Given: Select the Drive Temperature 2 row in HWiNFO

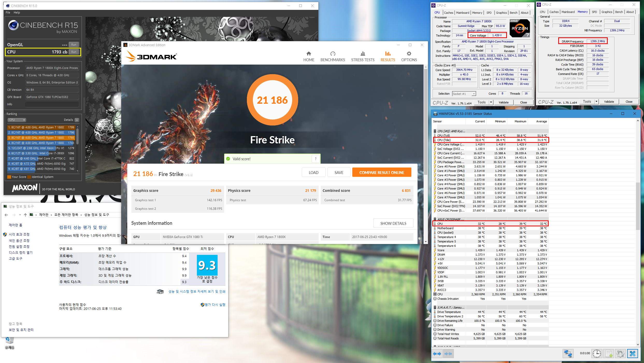Looking at the screenshot, I should tap(490, 316).
